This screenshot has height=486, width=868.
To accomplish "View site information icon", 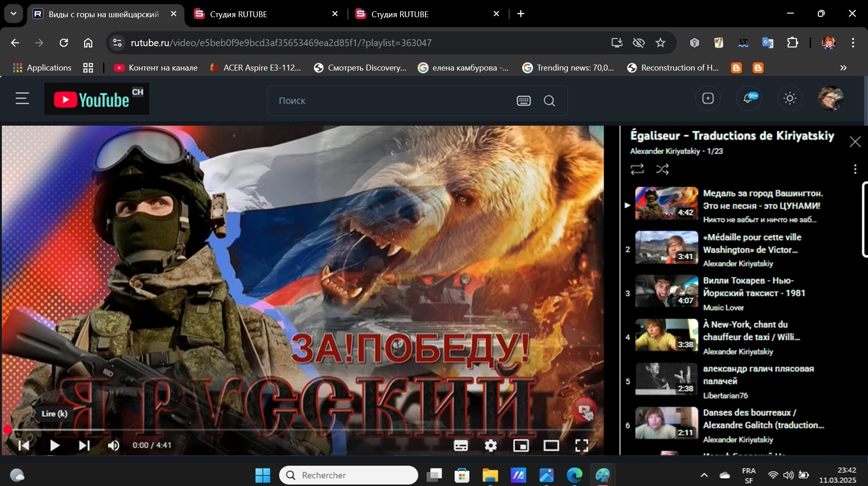I will 117,43.
